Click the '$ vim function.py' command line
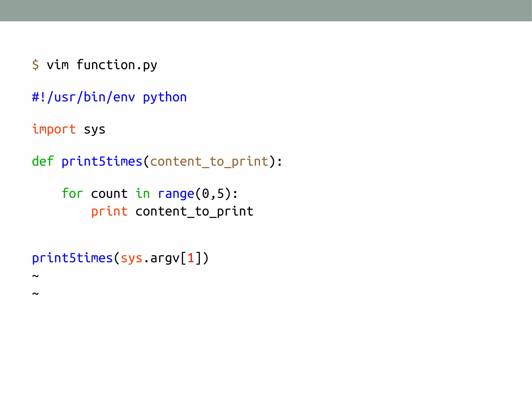The height and width of the screenshot is (399, 532). 95,65
